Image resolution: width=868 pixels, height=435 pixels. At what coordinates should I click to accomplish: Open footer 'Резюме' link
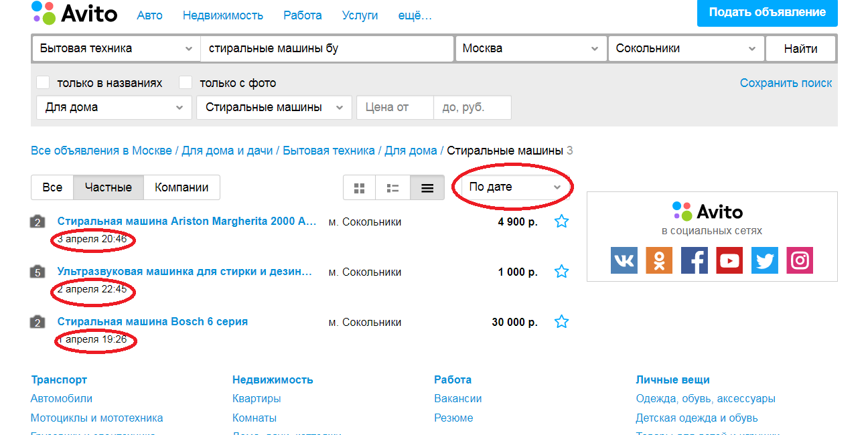pyautogui.click(x=453, y=418)
